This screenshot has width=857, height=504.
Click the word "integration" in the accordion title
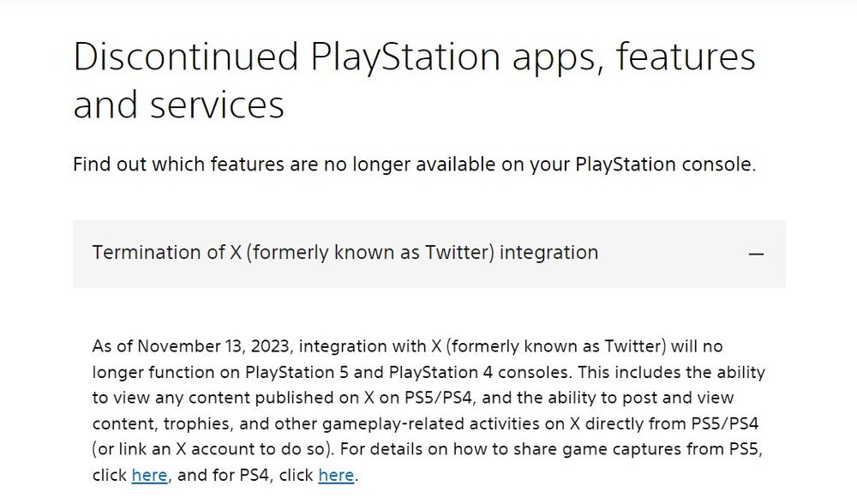coord(548,253)
